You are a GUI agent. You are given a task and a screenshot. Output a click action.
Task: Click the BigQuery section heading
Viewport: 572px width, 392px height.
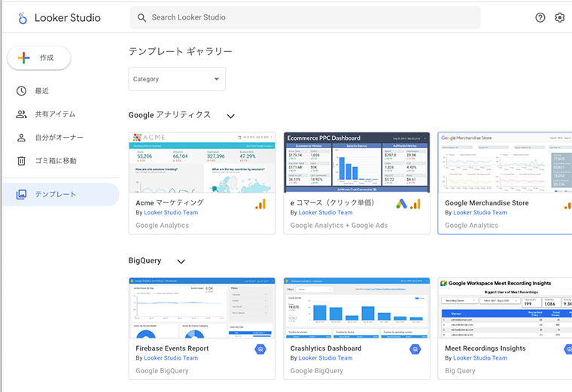click(x=145, y=261)
